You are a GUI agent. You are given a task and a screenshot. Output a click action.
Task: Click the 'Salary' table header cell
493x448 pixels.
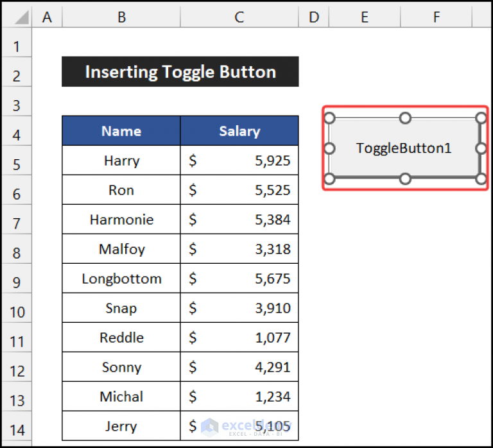pos(239,131)
